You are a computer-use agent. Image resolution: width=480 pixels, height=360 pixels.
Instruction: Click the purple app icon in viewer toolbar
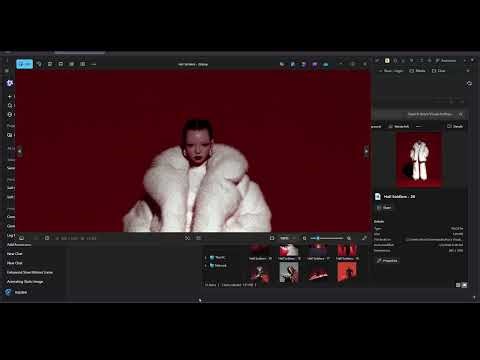[x=315, y=64]
